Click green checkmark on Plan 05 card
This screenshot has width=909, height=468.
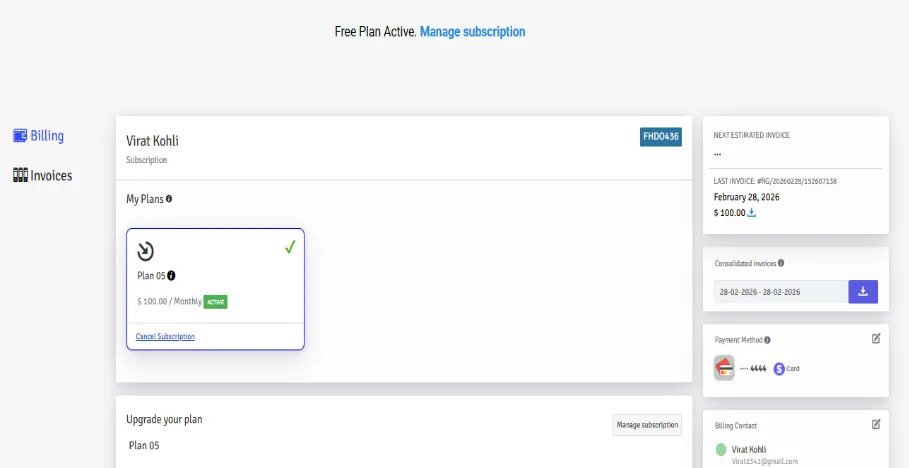pyautogui.click(x=290, y=247)
